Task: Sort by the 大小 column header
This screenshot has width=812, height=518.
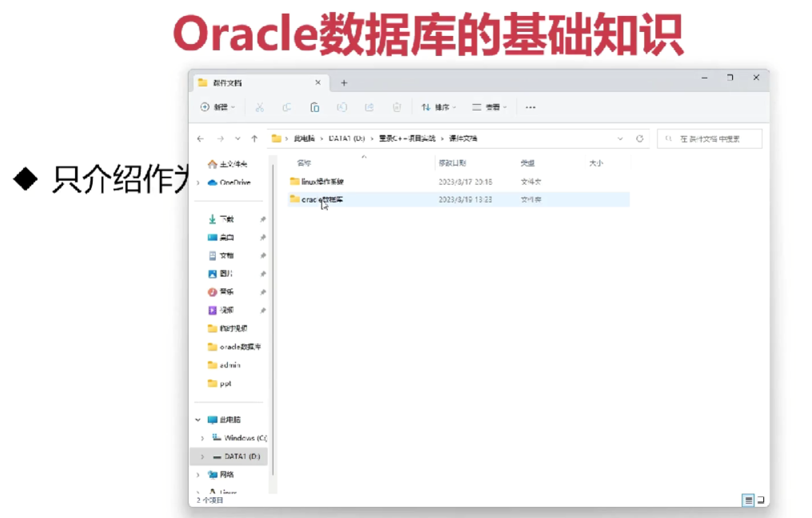Action: coord(596,163)
